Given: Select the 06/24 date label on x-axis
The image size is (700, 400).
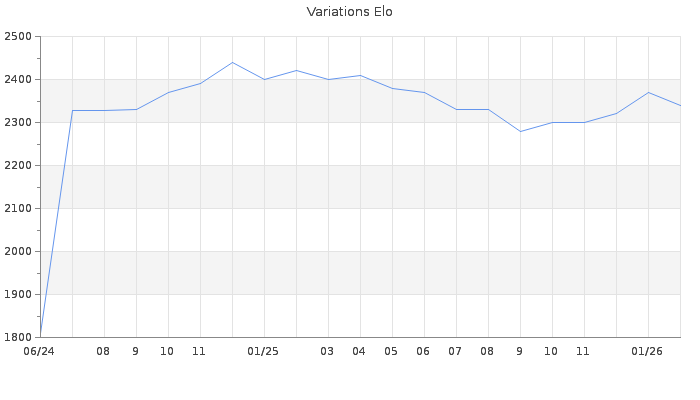Looking at the screenshot, I should [38, 352].
